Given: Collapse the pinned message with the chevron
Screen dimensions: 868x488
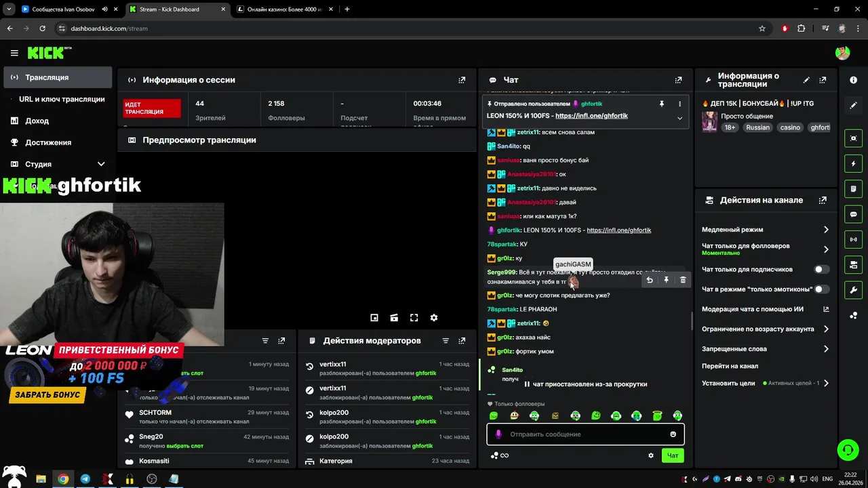Looking at the screenshot, I should pyautogui.click(x=679, y=118).
